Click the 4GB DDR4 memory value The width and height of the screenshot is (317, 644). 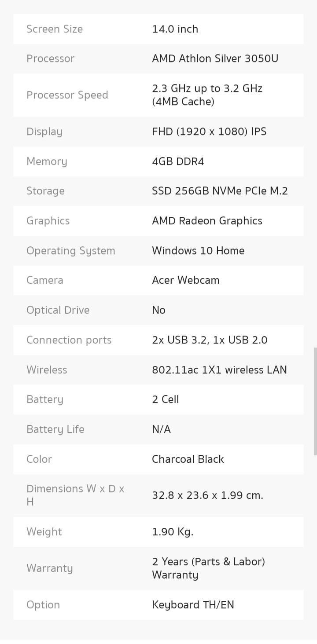point(178,161)
